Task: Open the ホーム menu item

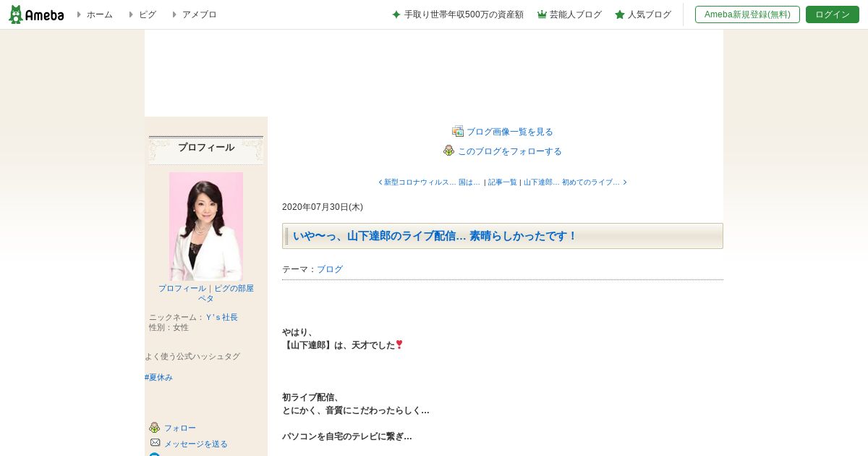Action: 99,14
